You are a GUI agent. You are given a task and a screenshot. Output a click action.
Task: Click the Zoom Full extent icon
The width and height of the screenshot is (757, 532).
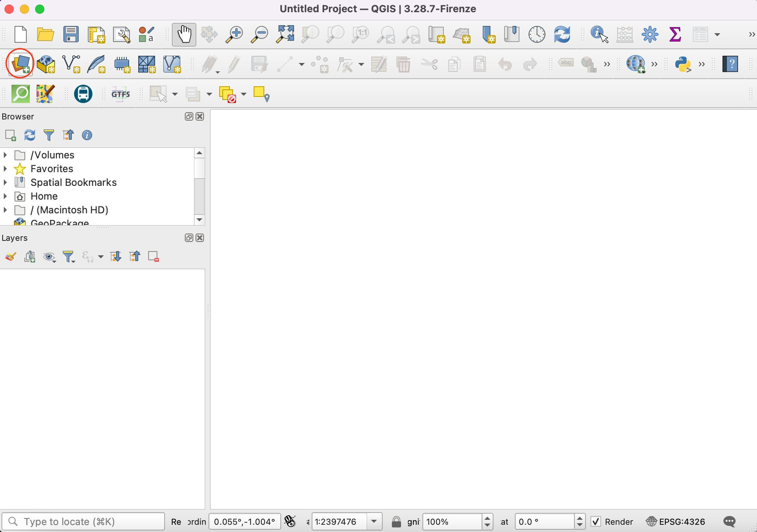click(285, 34)
